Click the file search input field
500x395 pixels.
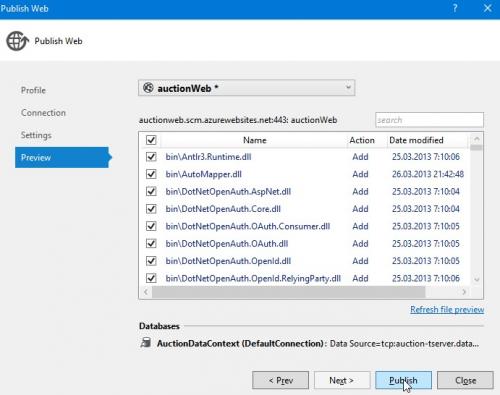coord(429,120)
